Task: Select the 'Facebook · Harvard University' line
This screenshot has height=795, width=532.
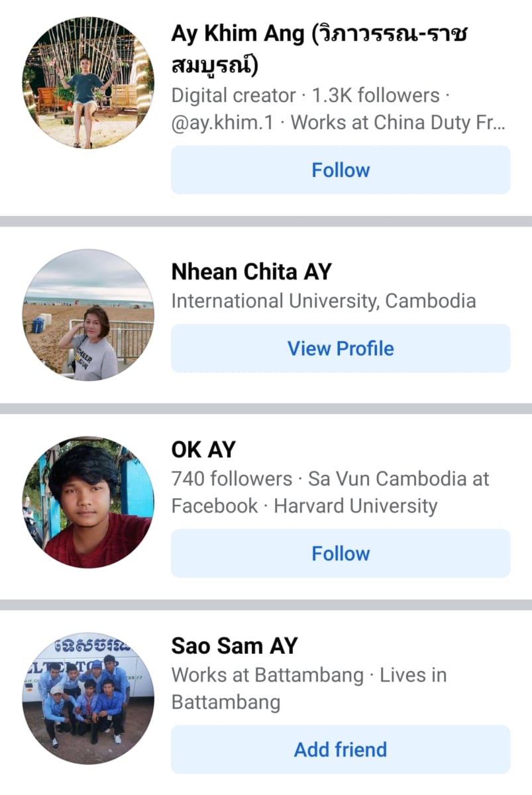Action: [305, 506]
